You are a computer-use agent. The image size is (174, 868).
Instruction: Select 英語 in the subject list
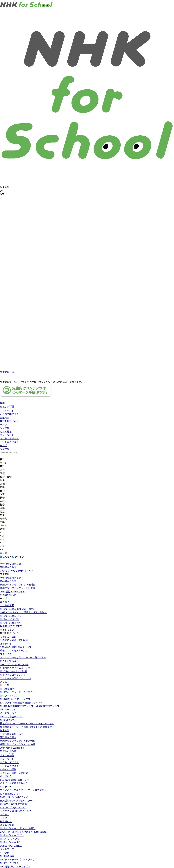pos(2,508)
